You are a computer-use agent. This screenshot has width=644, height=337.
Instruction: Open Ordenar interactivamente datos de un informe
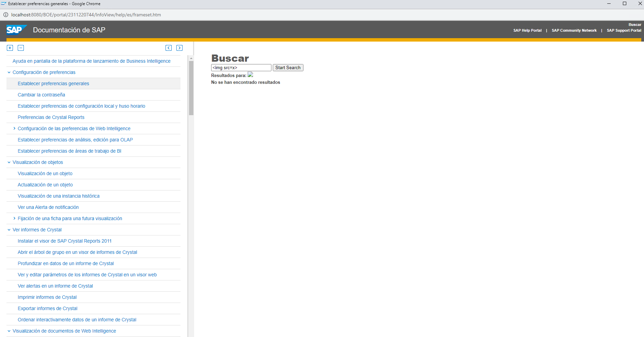[77, 320]
